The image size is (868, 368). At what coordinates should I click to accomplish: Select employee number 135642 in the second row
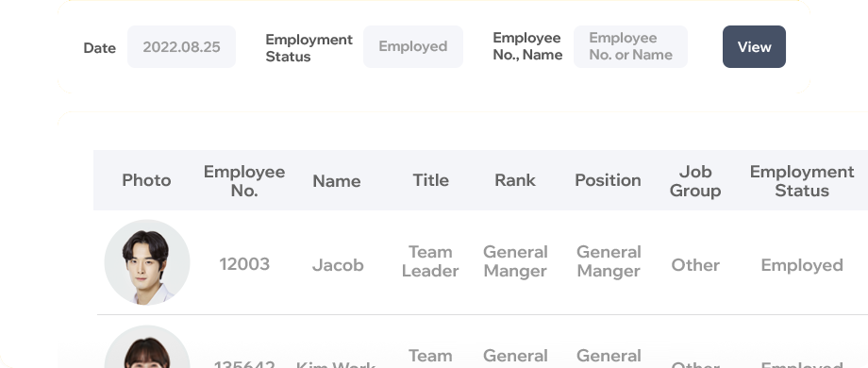coord(244,363)
